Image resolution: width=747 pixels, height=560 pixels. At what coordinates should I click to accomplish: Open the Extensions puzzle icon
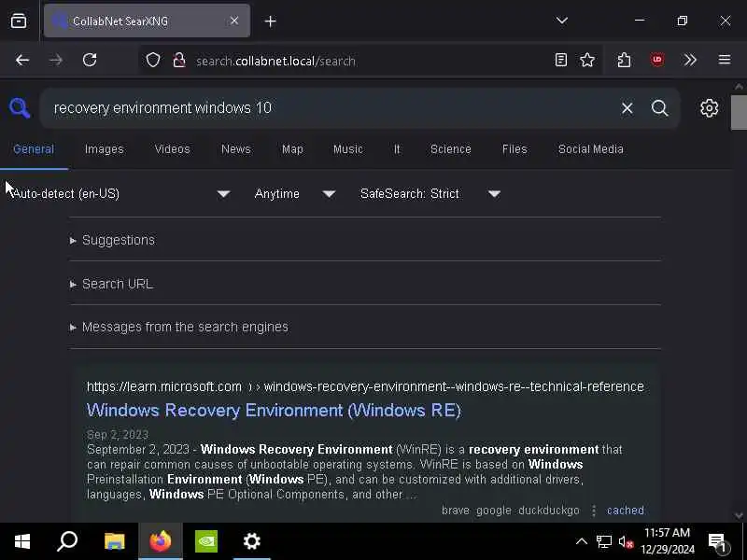[624, 60]
